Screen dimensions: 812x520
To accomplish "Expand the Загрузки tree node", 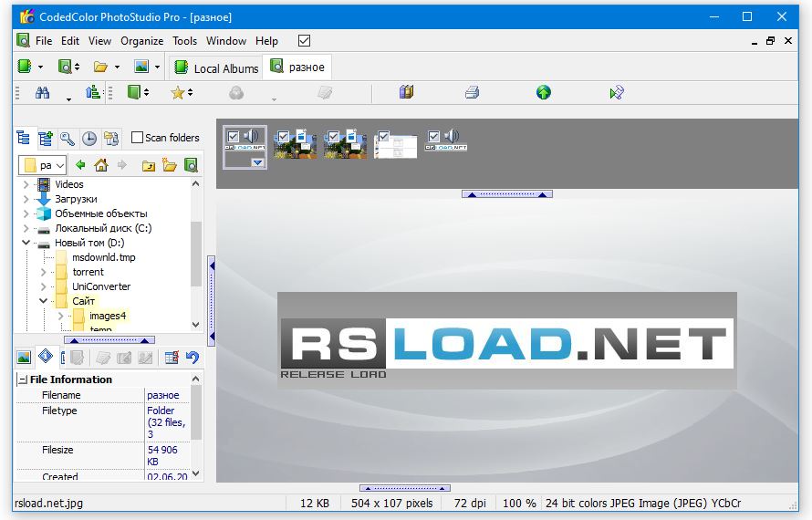I will (26, 199).
